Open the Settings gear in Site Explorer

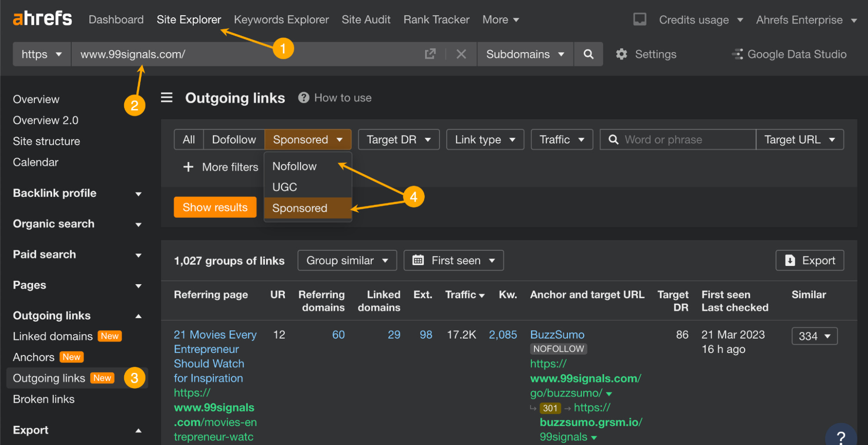click(622, 54)
